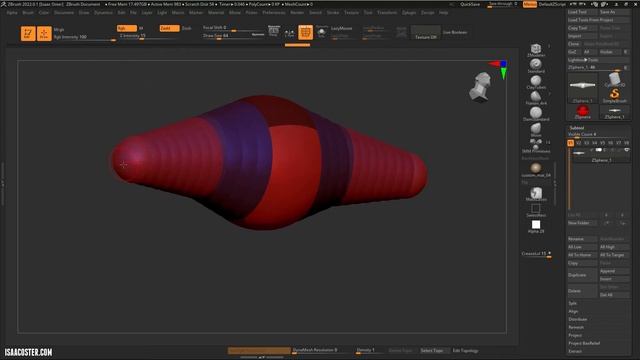Select the Move brush

point(536,130)
